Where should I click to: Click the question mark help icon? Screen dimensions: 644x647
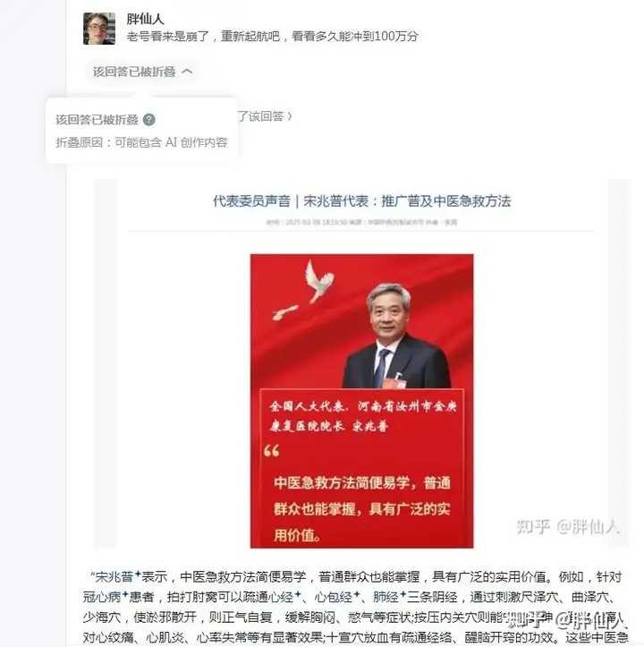(x=149, y=120)
